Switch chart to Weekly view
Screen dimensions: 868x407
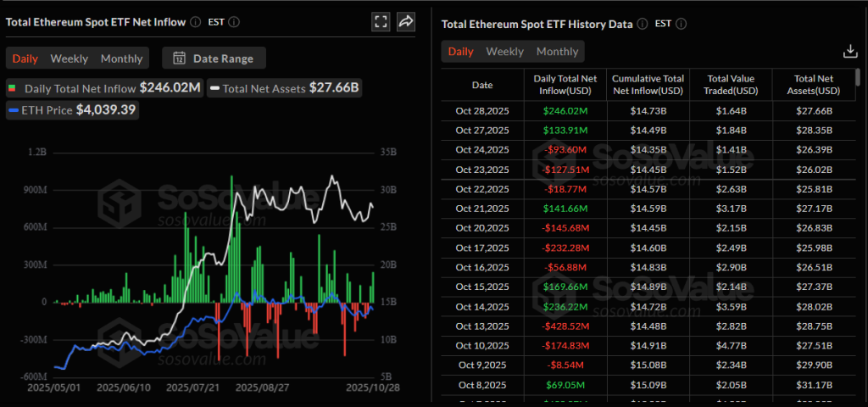69,59
